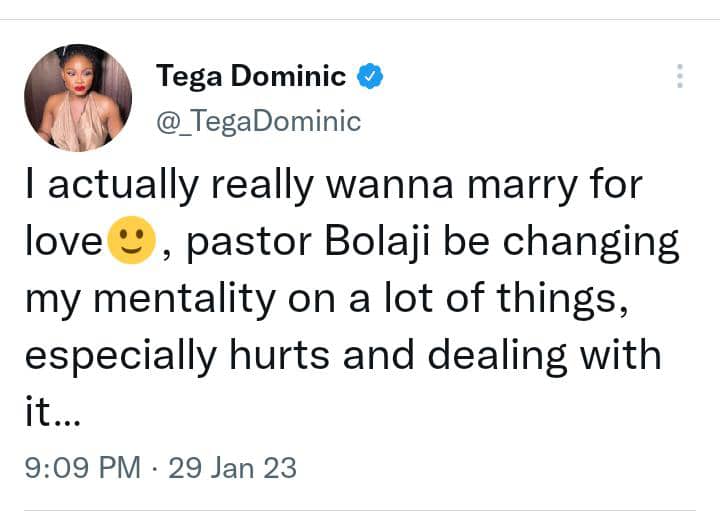Click the "29 Jan 23" date
The height and width of the screenshot is (523, 720).
(x=233, y=468)
